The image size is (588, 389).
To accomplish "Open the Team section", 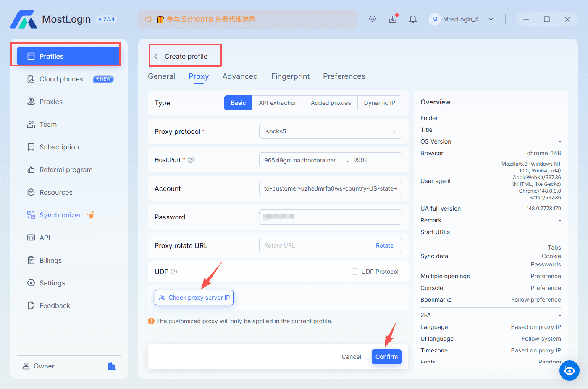I will (48, 124).
